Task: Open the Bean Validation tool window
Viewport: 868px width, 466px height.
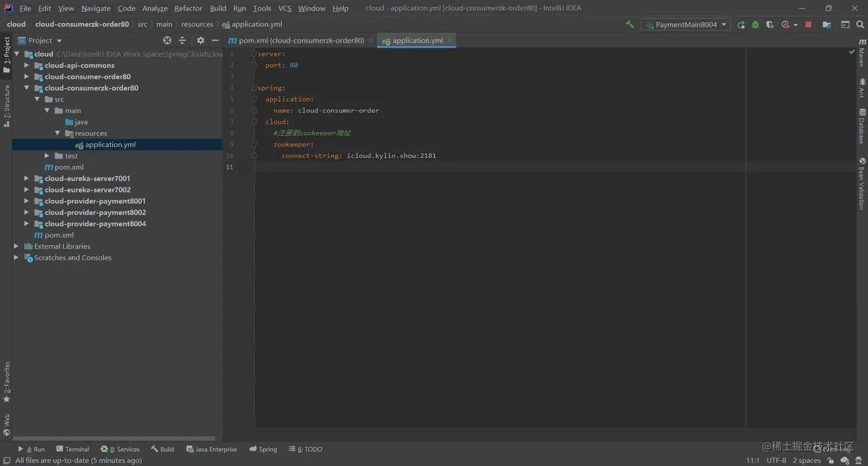Action: [x=862, y=183]
